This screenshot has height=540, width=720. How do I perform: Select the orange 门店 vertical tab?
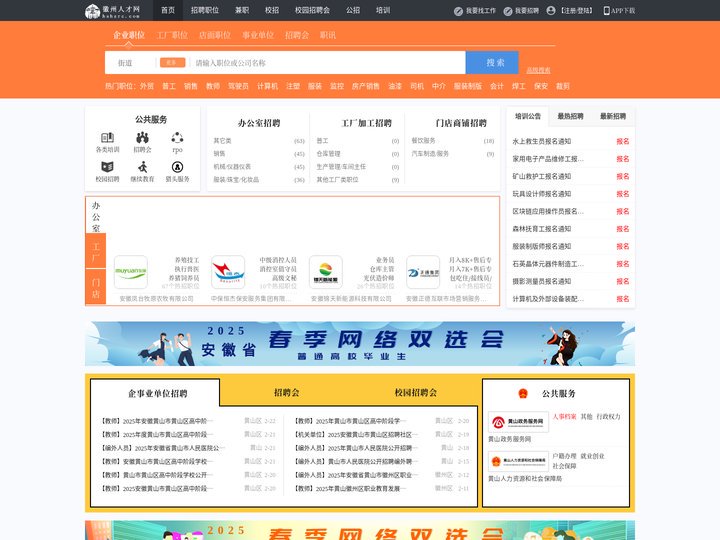(96, 287)
